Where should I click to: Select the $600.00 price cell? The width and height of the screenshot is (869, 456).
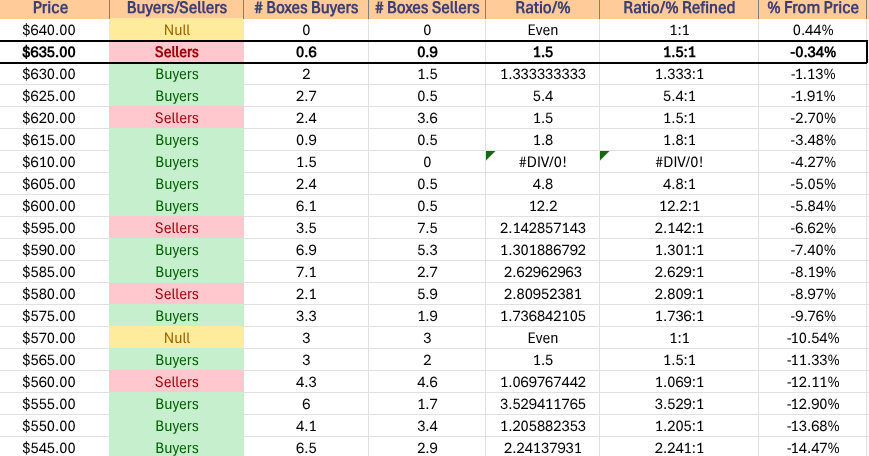49,206
